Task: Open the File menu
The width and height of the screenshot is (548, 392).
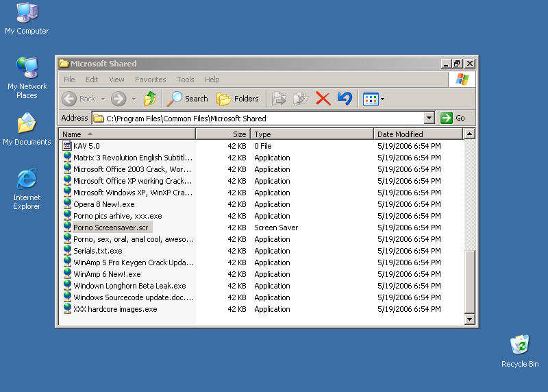Action: point(69,79)
